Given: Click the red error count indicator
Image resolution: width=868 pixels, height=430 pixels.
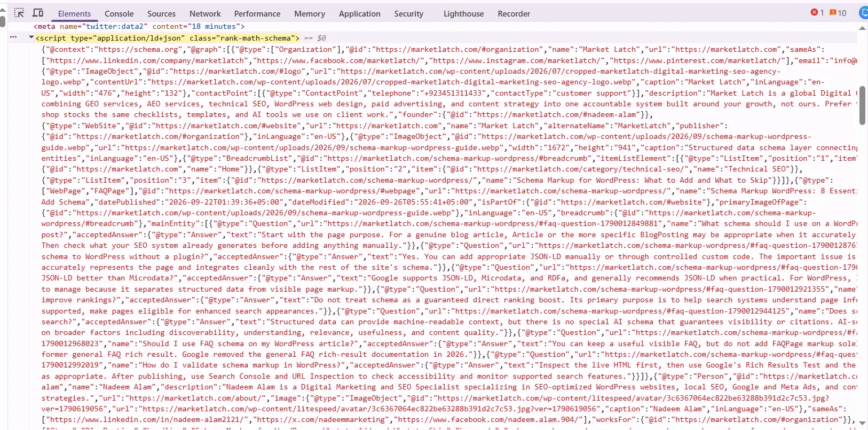Looking at the screenshot, I should click(817, 13).
